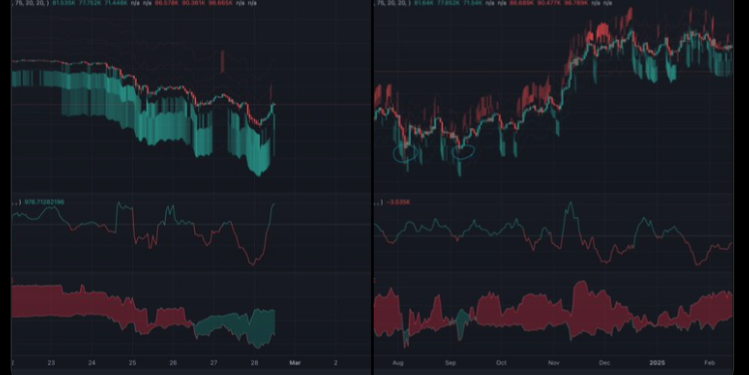
Task: Click the red -3.535K oscillator value in right chart
Action: [x=398, y=202]
